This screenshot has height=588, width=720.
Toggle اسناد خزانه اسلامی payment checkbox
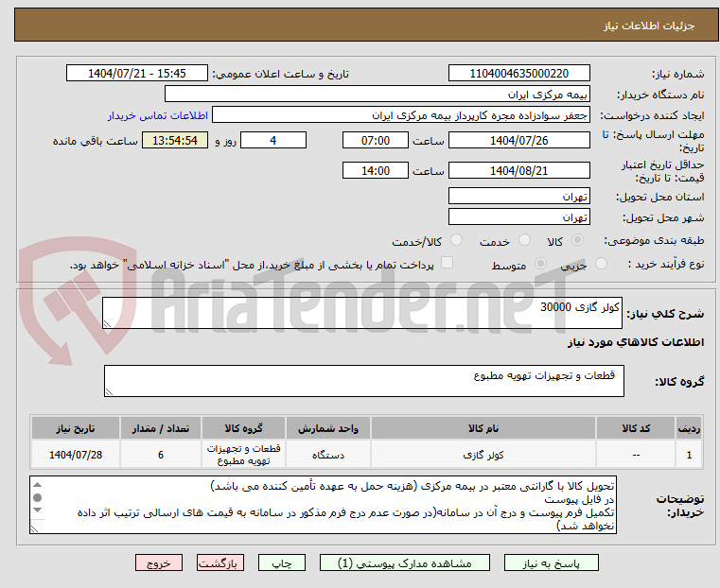[447, 263]
